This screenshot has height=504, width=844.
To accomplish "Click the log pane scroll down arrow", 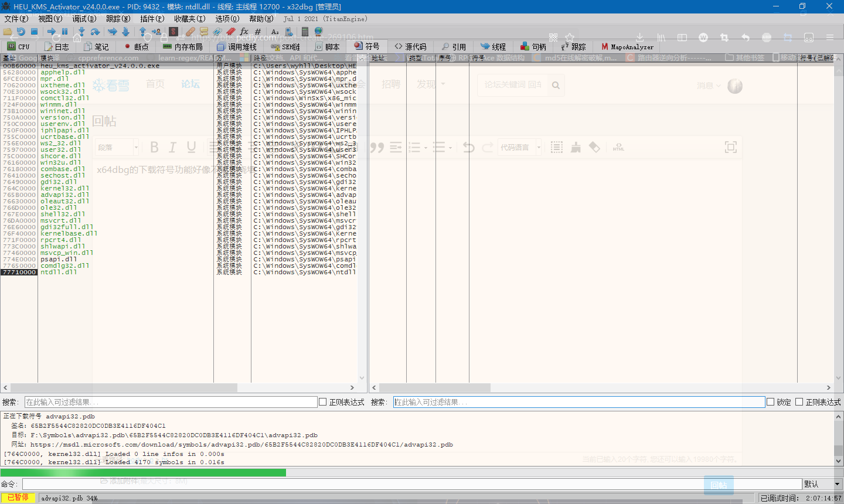I will click(x=839, y=461).
